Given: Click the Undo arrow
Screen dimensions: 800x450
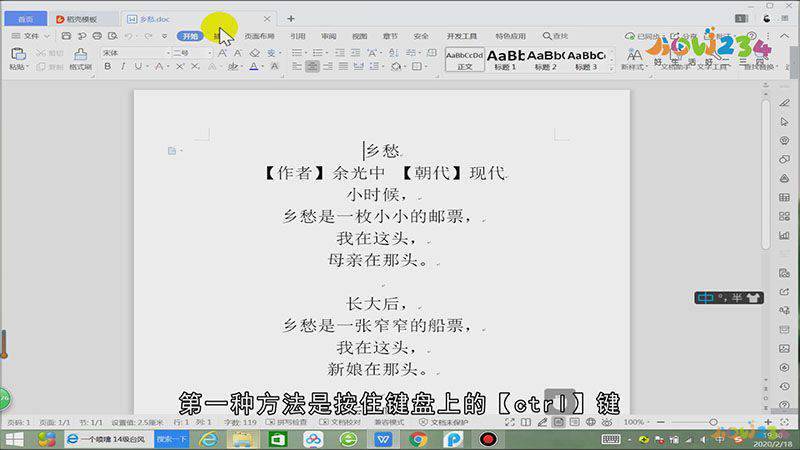Looking at the screenshot, I should point(129,36).
